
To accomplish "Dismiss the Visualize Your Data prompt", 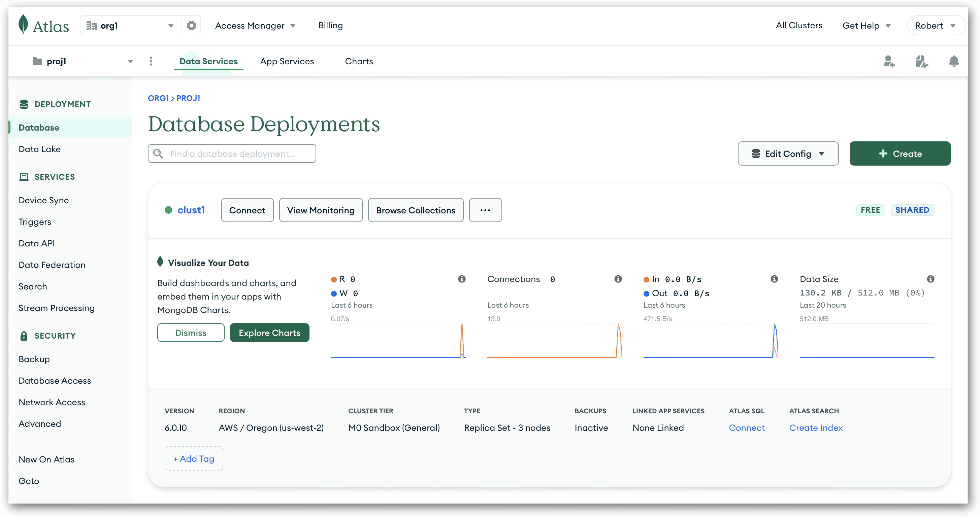I will (191, 333).
